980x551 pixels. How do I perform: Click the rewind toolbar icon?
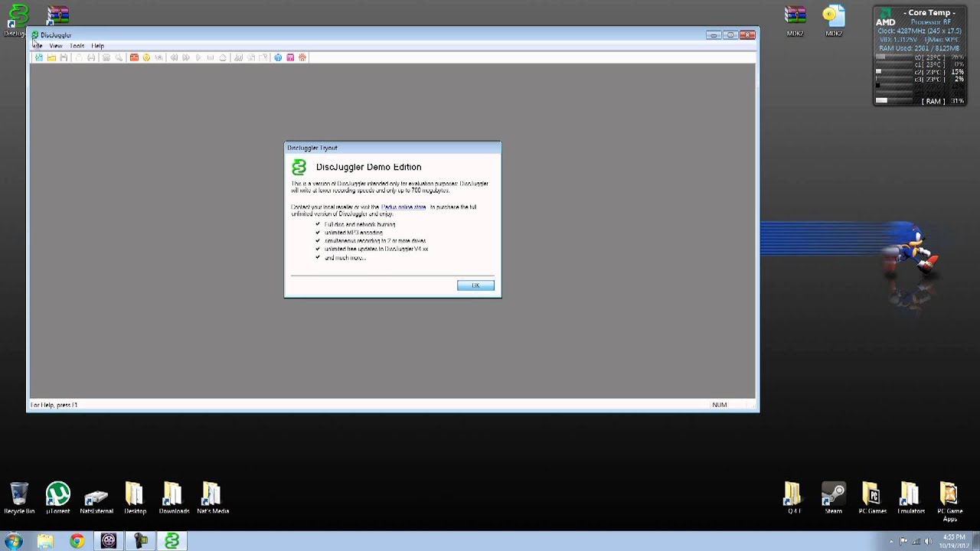pyautogui.click(x=174, y=57)
